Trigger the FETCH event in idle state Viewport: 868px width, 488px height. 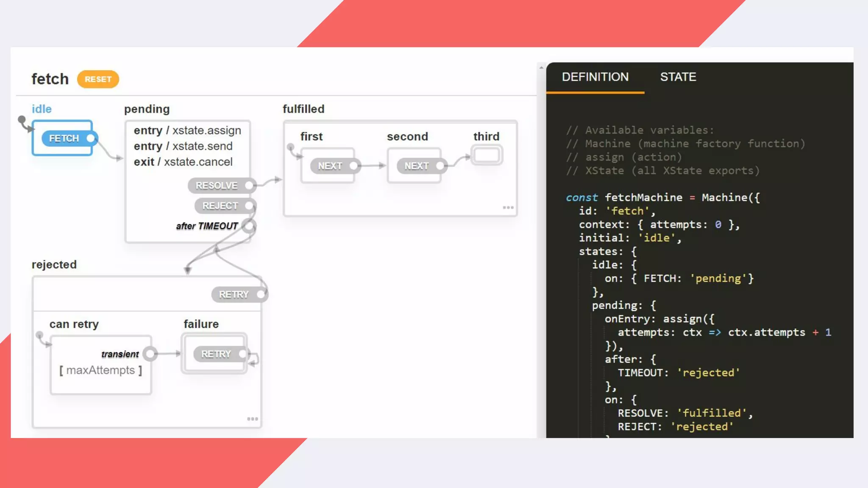click(64, 139)
